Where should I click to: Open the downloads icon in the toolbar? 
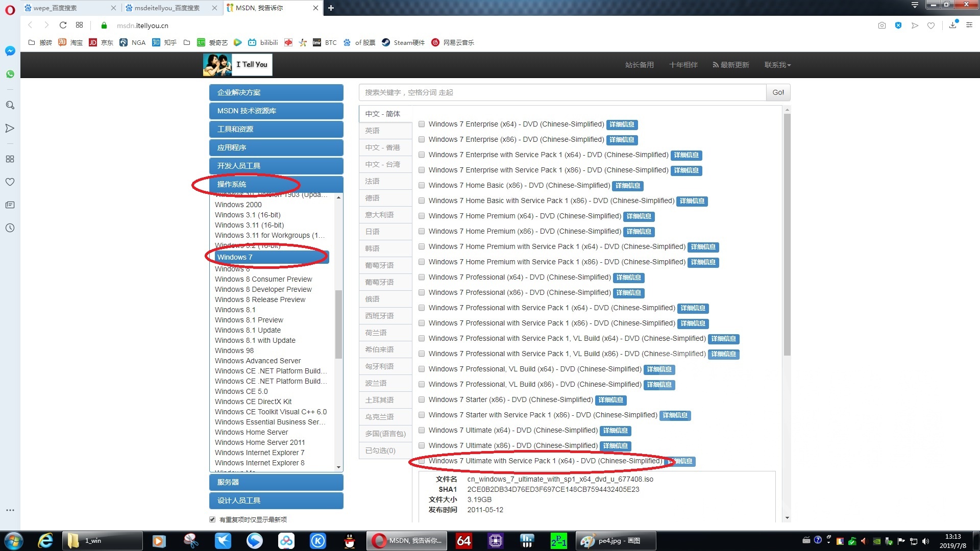(x=952, y=25)
